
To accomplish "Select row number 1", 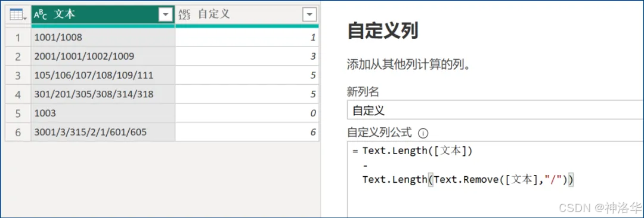I will (18, 38).
